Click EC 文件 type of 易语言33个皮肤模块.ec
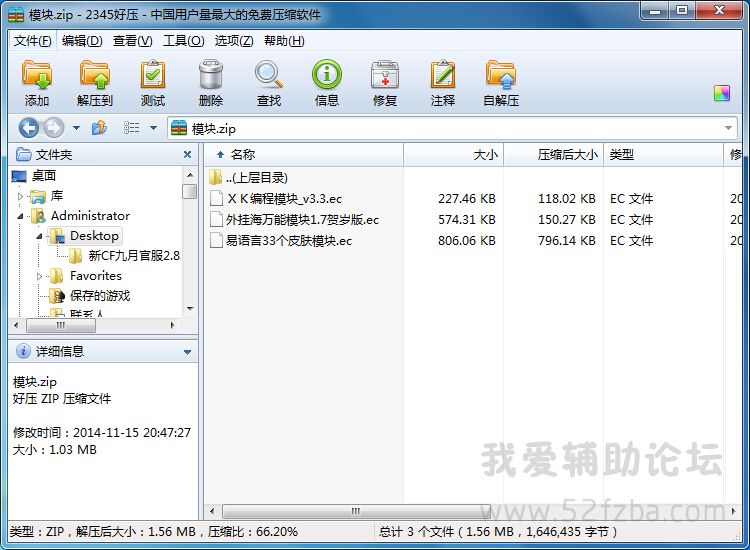The width and height of the screenshot is (750, 550). click(x=631, y=241)
